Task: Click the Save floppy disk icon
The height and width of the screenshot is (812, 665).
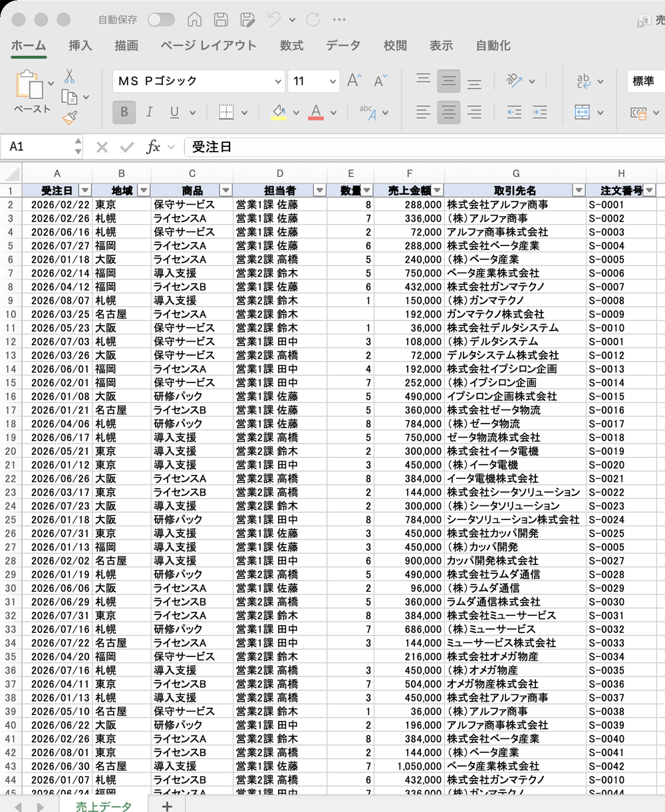Action: click(221, 20)
